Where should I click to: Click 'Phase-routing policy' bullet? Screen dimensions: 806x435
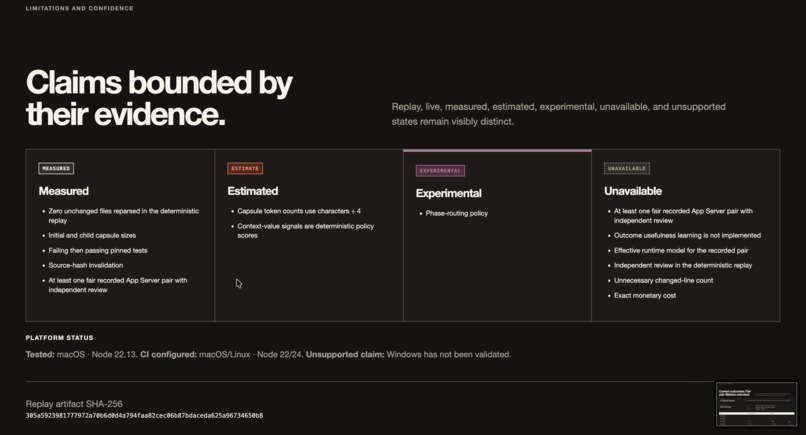pyautogui.click(x=456, y=213)
